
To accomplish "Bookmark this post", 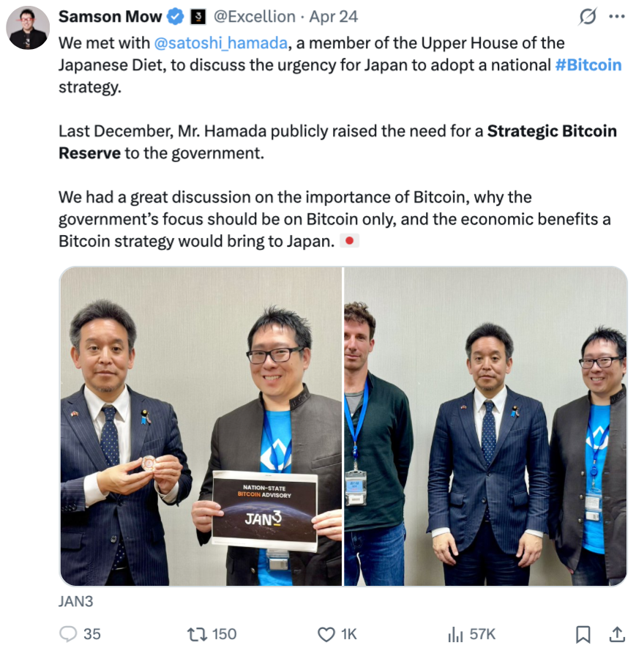I will tap(583, 634).
